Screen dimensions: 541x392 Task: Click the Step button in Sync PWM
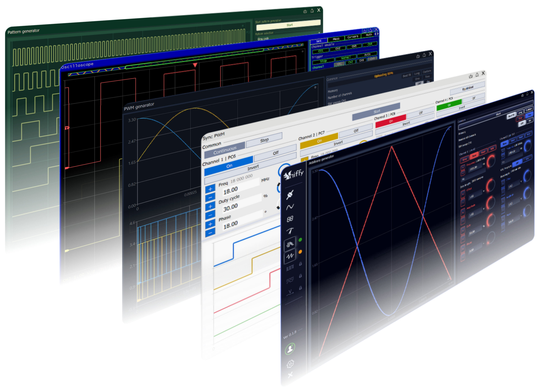264,140
